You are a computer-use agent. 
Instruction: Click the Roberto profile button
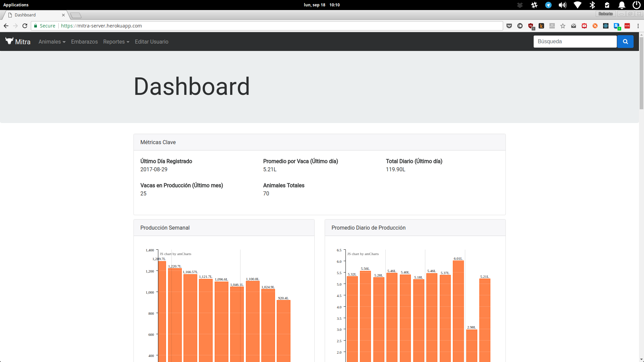click(605, 14)
